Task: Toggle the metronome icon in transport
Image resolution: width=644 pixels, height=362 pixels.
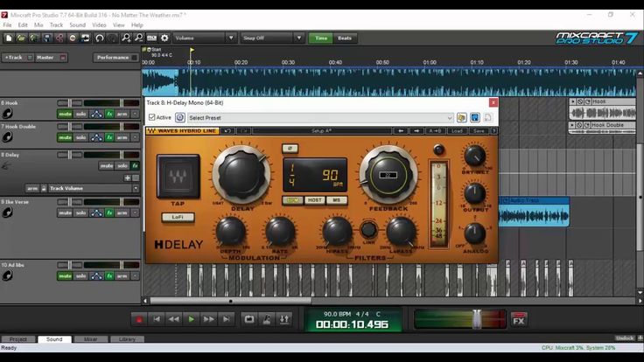Action: click(267, 319)
